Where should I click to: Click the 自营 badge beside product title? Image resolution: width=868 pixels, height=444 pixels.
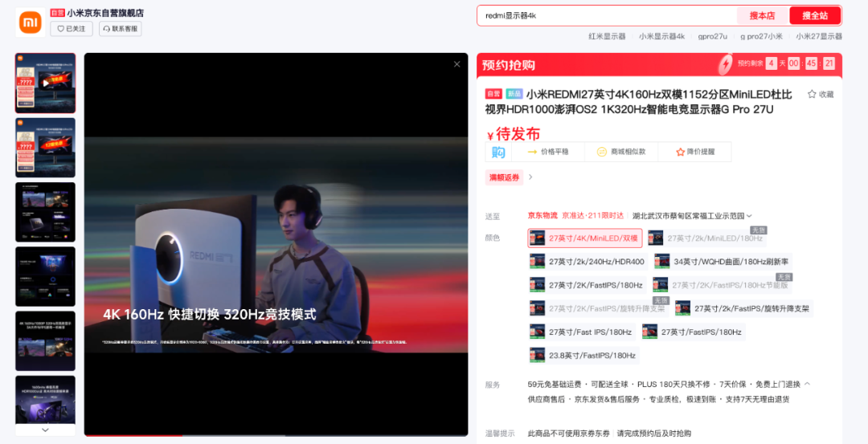pos(493,94)
